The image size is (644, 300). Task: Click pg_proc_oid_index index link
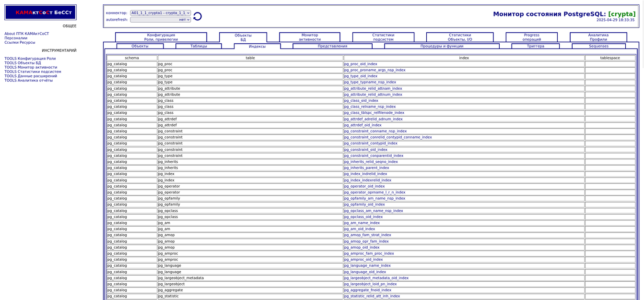361,64
